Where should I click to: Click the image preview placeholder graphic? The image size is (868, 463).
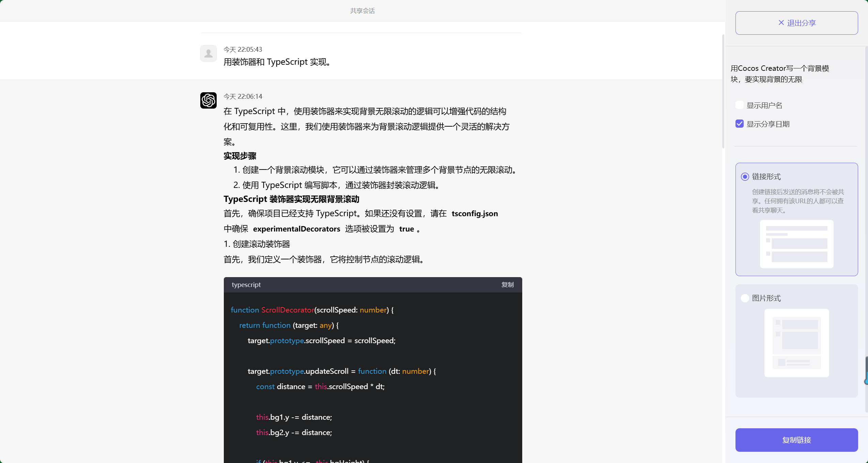796,342
